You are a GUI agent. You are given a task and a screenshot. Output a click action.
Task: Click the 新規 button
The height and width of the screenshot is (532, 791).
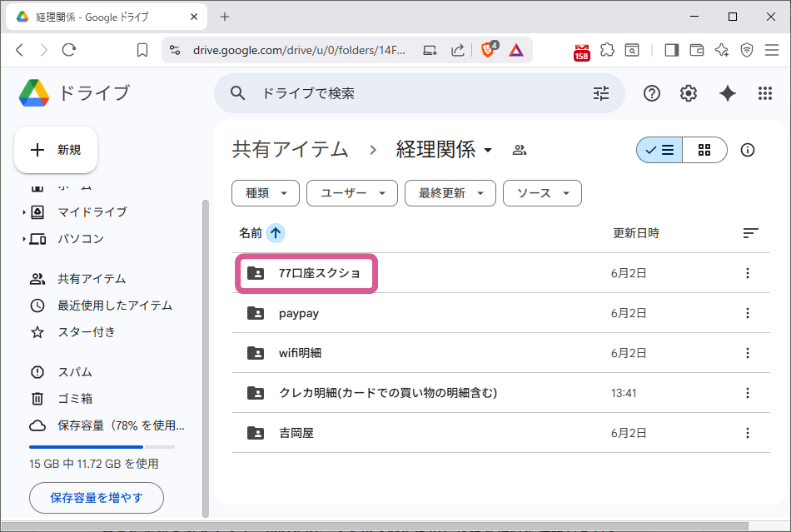(55, 150)
